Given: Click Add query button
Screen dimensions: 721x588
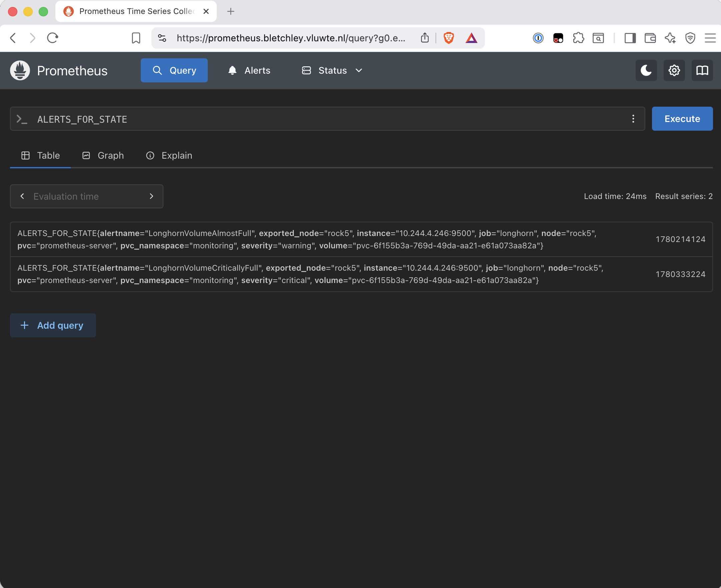Looking at the screenshot, I should [53, 325].
